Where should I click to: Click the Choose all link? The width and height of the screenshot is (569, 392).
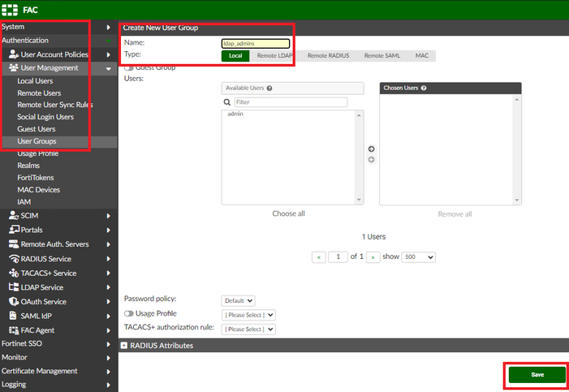(288, 213)
